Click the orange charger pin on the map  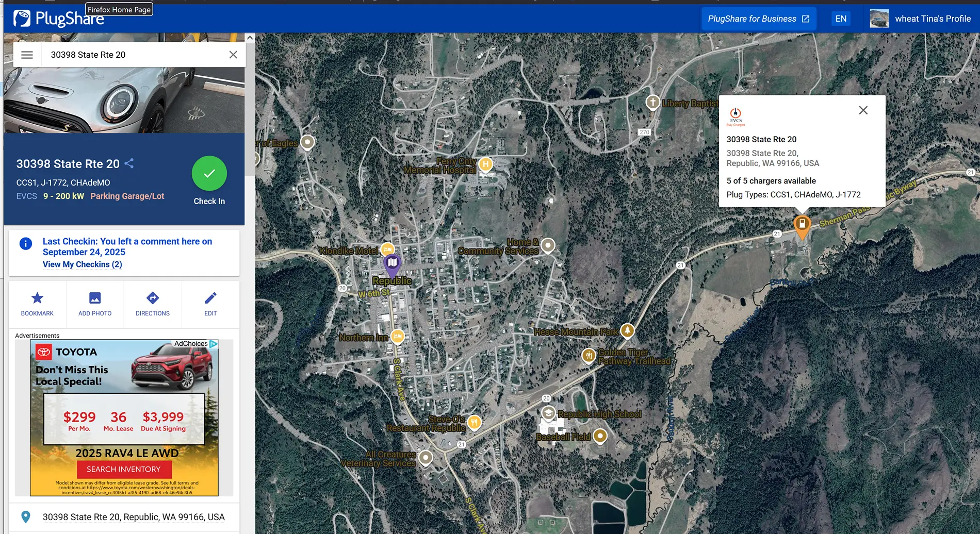(x=802, y=227)
